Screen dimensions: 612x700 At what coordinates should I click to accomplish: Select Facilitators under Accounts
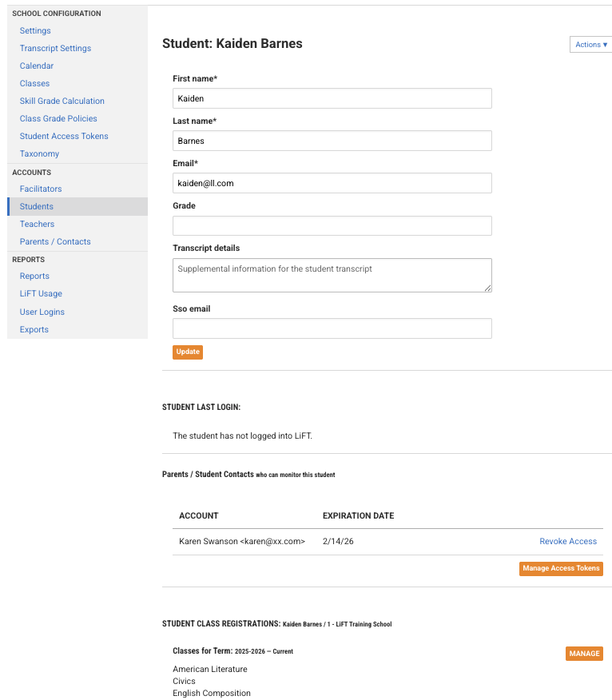click(x=41, y=189)
